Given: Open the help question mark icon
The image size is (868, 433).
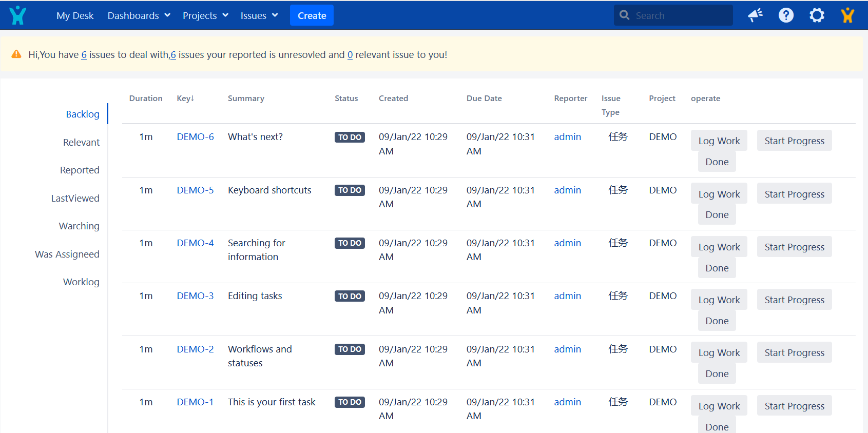Looking at the screenshot, I should pyautogui.click(x=786, y=15).
